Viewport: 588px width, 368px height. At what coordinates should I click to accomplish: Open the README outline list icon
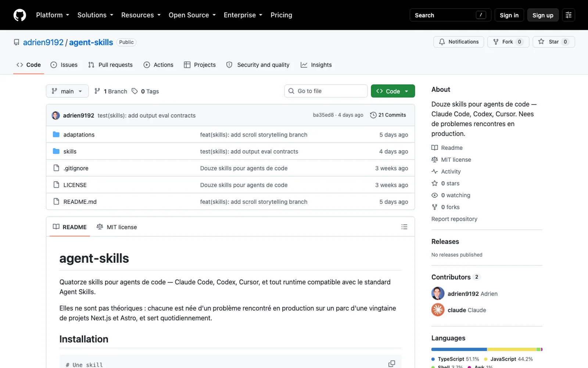pyautogui.click(x=404, y=227)
